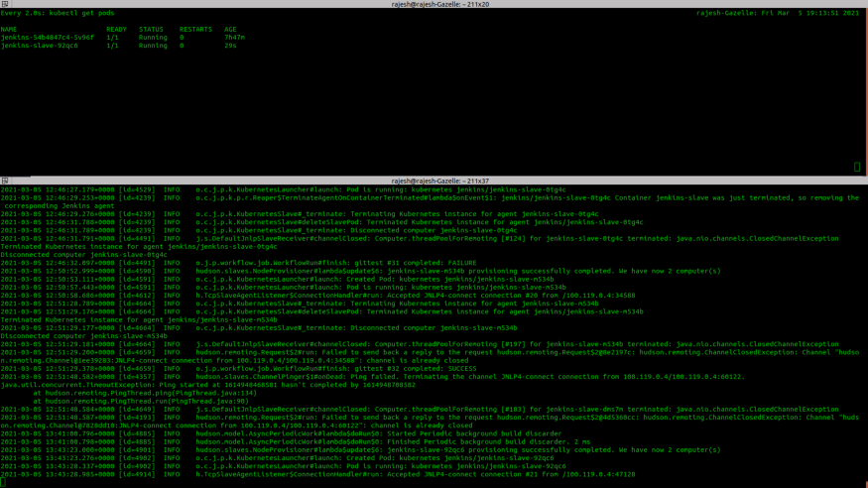Click Running status of jenkins-slave-92qc6 pod
This screenshot has width=868, height=488.
click(153, 46)
